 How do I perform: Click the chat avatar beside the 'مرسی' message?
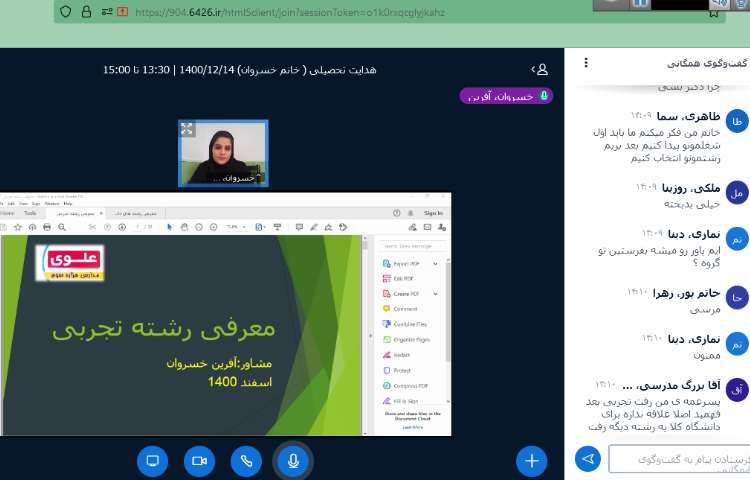coord(737,297)
